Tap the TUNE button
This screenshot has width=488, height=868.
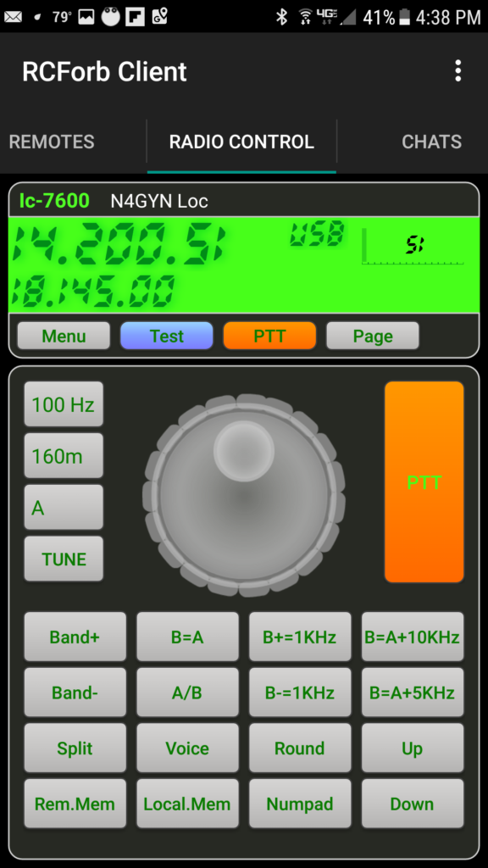pyautogui.click(x=64, y=559)
